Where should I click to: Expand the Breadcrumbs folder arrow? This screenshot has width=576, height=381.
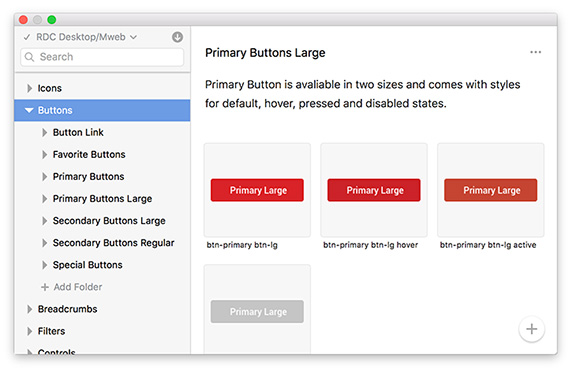tap(29, 309)
